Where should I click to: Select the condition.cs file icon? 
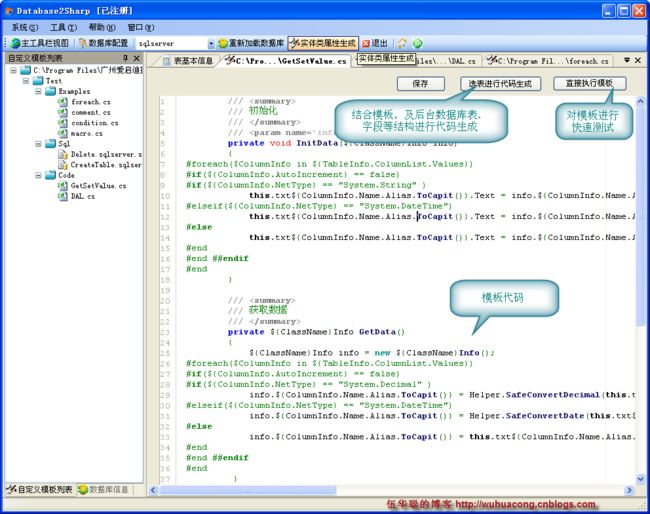pyautogui.click(x=63, y=123)
